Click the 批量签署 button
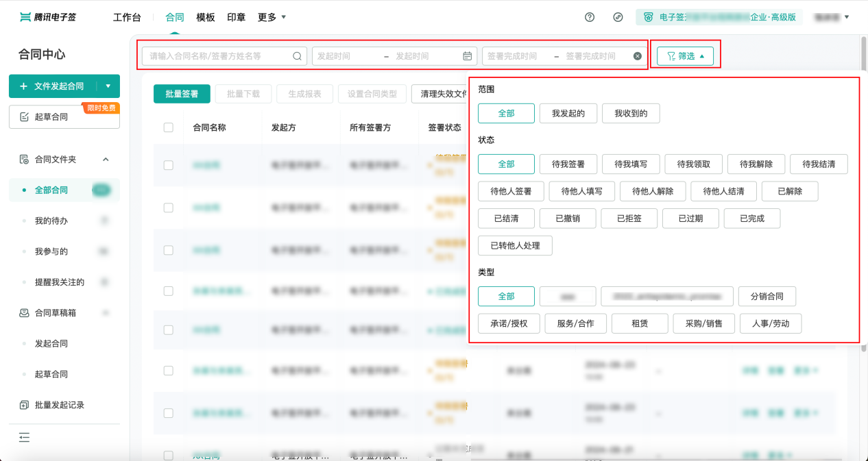This screenshot has height=461, width=868. point(182,94)
